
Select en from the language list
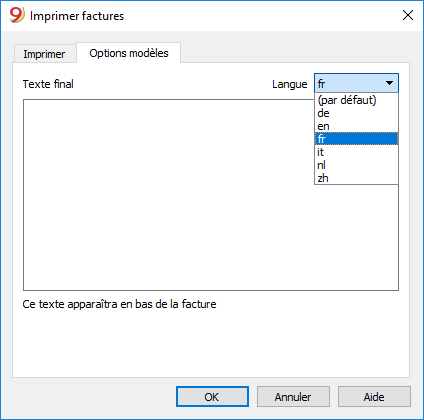point(356,126)
